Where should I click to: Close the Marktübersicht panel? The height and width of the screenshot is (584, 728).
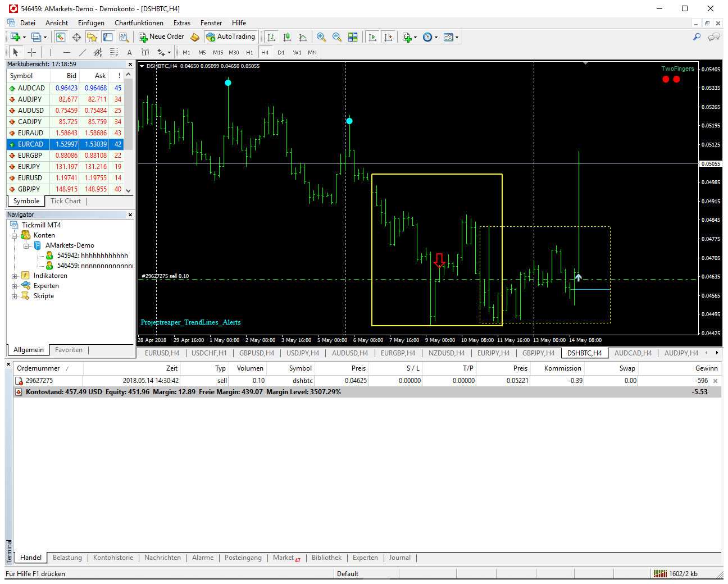pos(130,64)
